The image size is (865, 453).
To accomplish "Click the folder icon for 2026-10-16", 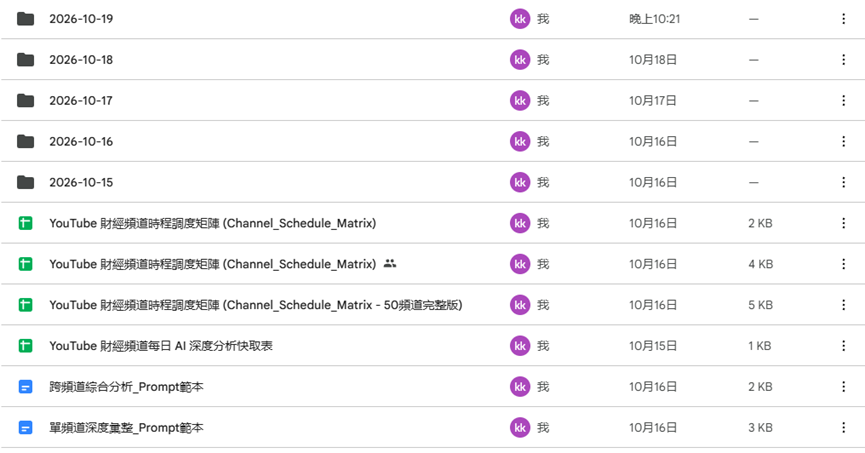I will 25,141.
